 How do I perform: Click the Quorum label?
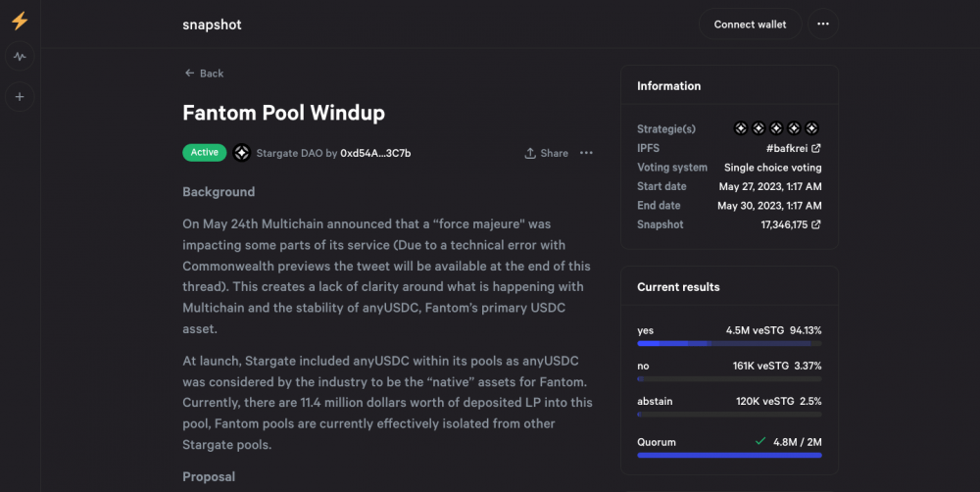[x=657, y=442]
